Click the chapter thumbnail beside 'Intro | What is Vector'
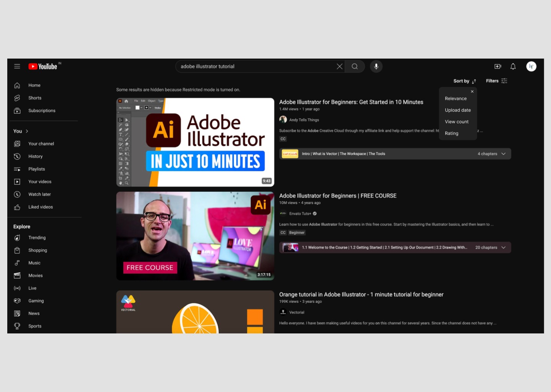This screenshot has height=392, width=551. tap(290, 154)
